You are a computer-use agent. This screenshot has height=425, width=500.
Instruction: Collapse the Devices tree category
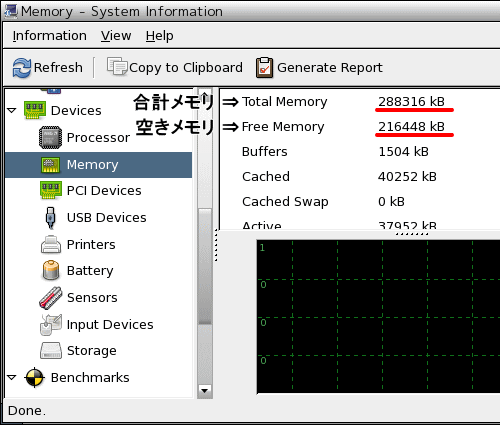point(12,110)
